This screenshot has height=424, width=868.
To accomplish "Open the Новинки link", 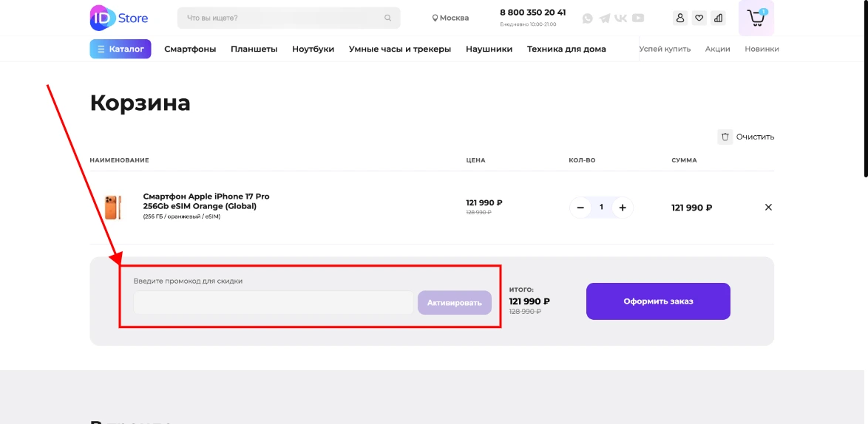I will pos(762,49).
